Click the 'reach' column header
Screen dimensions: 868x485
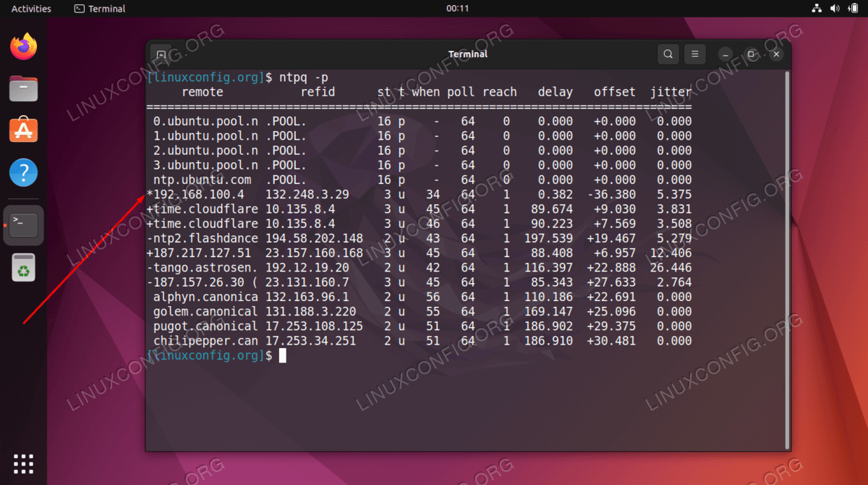[500, 92]
